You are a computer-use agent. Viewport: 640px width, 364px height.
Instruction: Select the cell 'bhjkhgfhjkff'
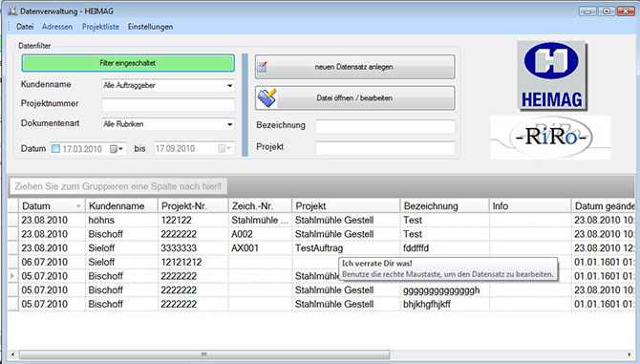(x=444, y=304)
